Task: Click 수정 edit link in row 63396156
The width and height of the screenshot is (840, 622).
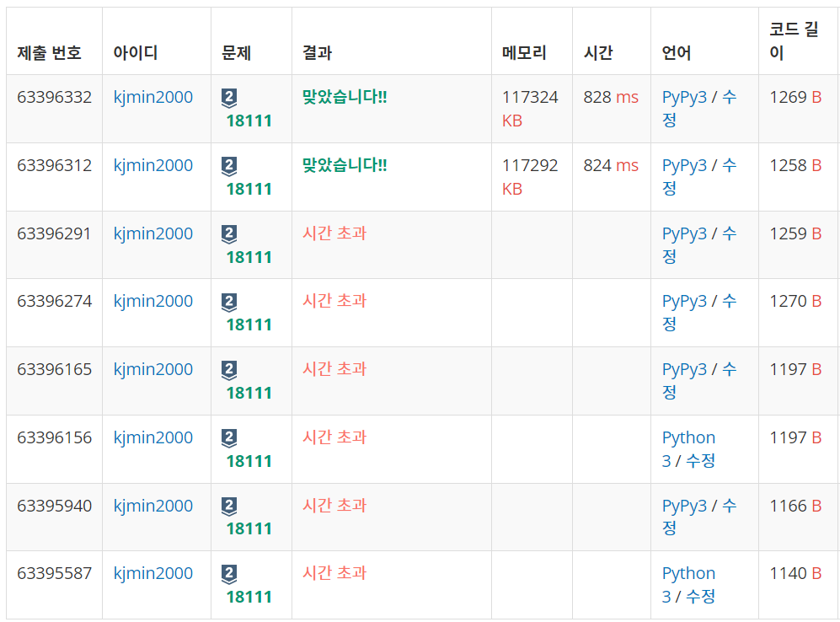Action: pos(701,461)
